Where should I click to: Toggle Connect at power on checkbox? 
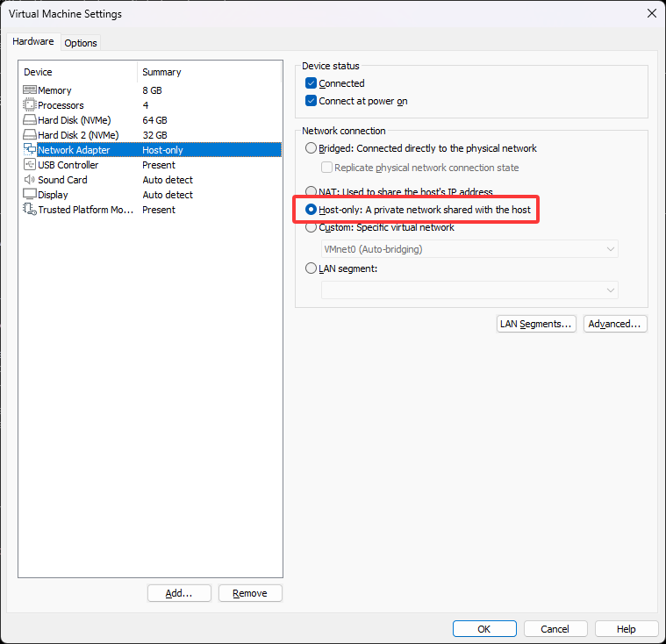(311, 101)
